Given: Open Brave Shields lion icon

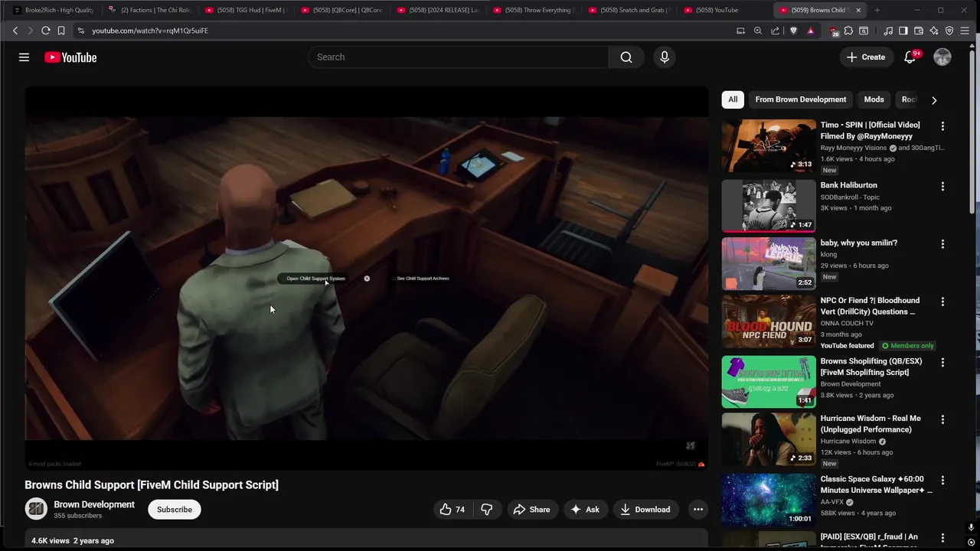Looking at the screenshot, I should [x=793, y=31].
